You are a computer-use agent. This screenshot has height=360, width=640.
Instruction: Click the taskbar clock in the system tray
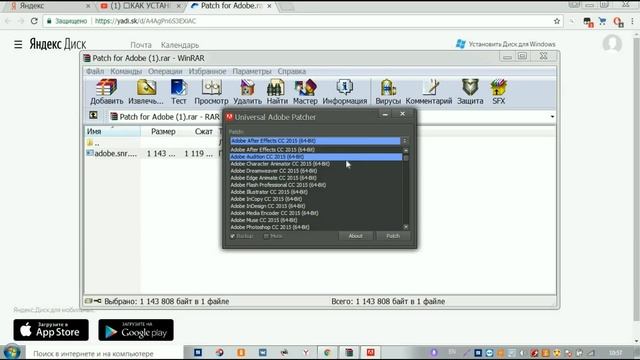click(x=616, y=353)
